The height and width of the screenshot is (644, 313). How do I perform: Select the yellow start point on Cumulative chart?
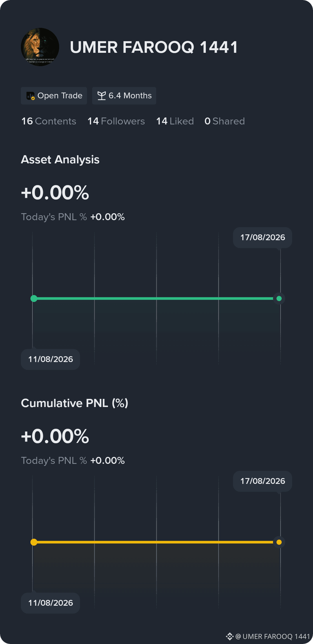click(x=34, y=542)
